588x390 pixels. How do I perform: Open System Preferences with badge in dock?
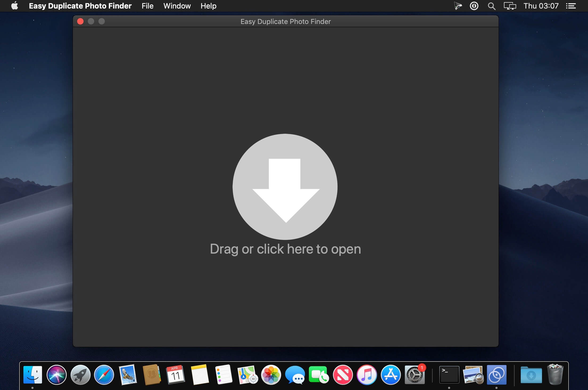(x=415, y=375)
